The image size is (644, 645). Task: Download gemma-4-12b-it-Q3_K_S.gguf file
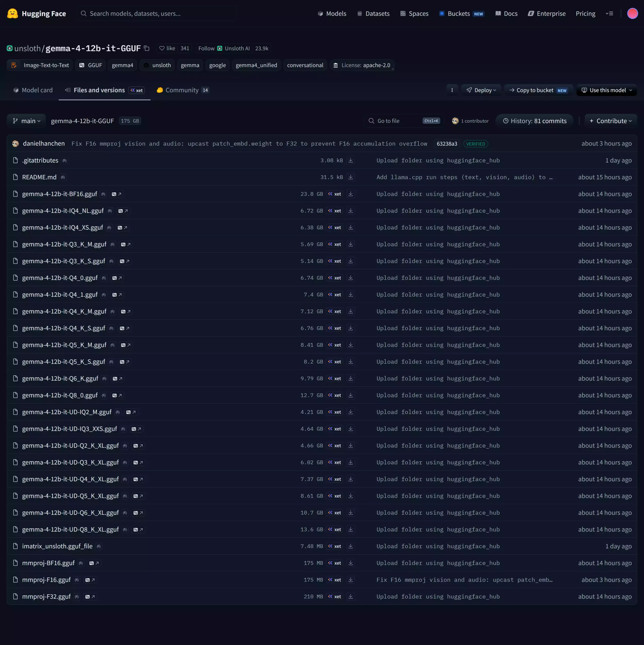click(x=351, y=261)
